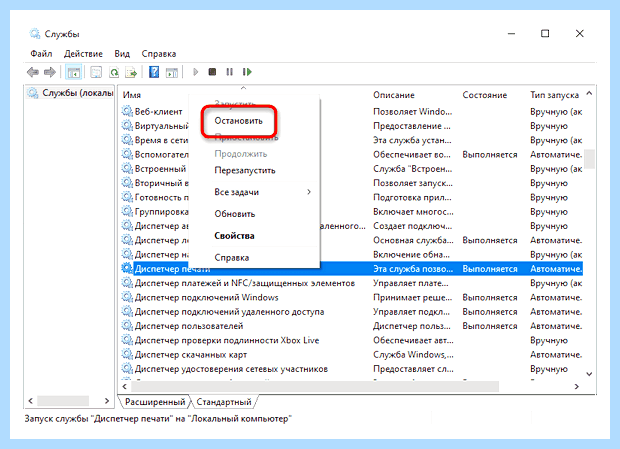Image resolution: width=620 pixels, height=449 pixels.
Task: Open the Файл menu
Action: 41,54
